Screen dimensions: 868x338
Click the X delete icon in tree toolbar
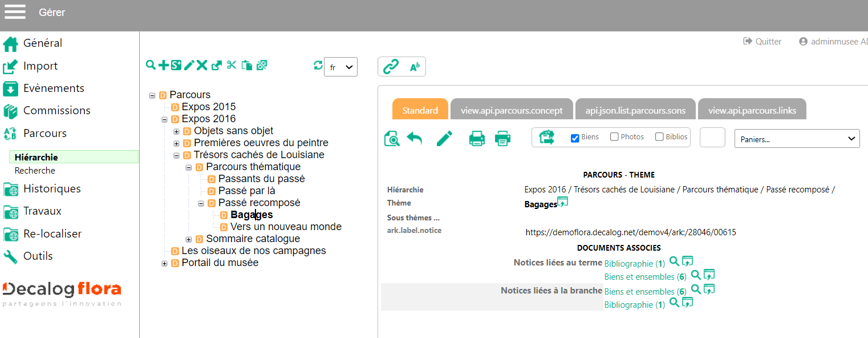pos(202,65)
